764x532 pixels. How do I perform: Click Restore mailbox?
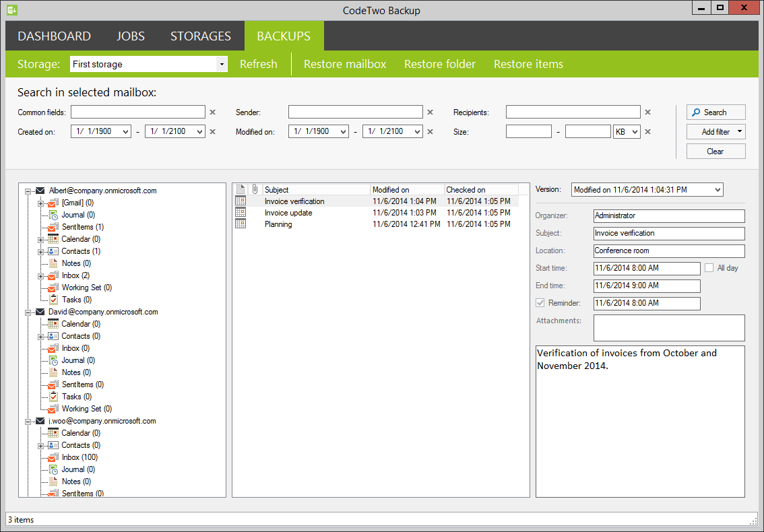[x=345, y=64]
